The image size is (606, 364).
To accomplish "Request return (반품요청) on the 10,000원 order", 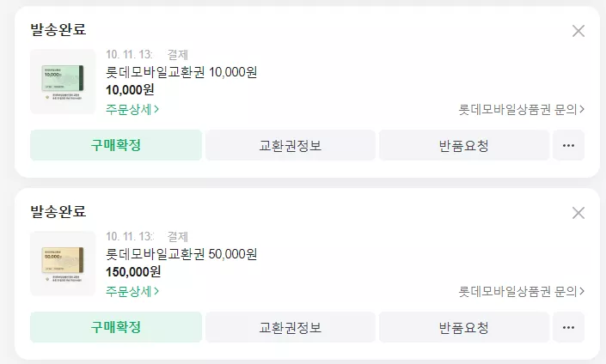I will click(464, 145).
